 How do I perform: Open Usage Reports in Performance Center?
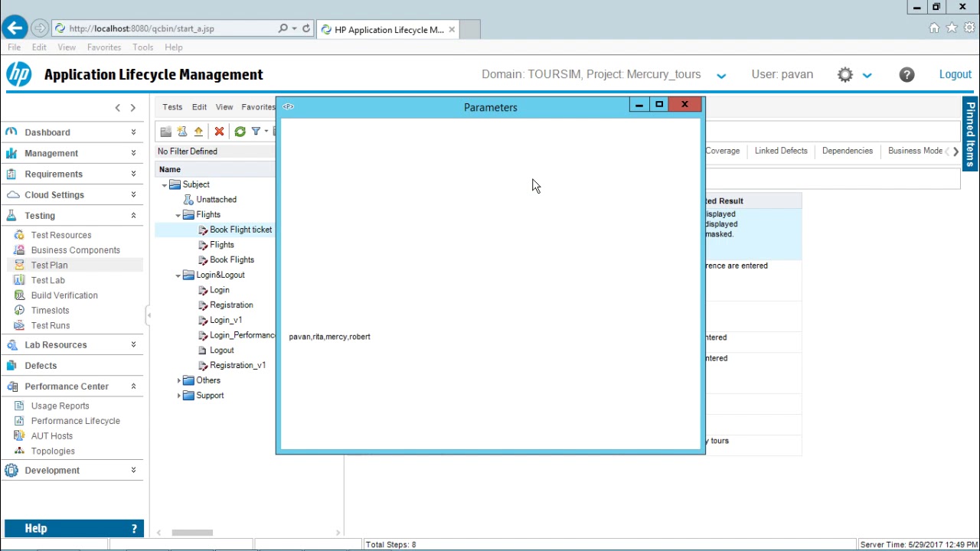(60, 406)
